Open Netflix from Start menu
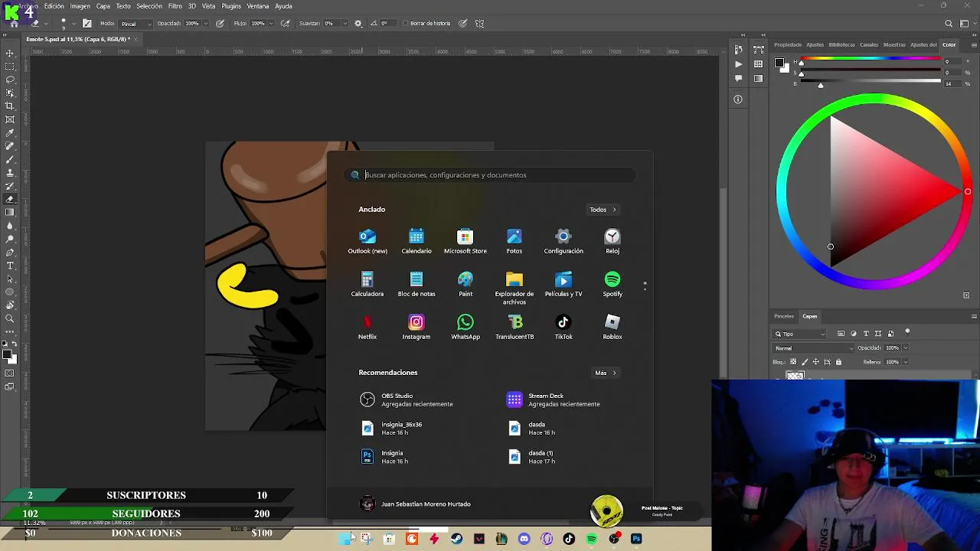Image resolution: width=980 pixels, height=551 pixels. click(367, 327)
